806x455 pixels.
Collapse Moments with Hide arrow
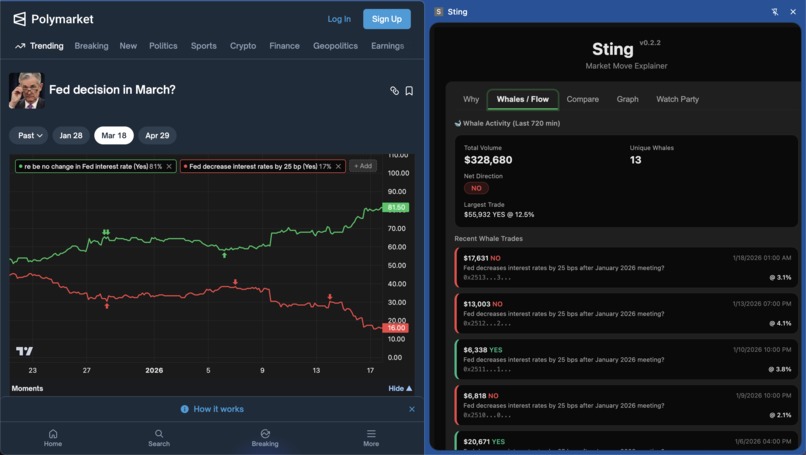(400, 388)
